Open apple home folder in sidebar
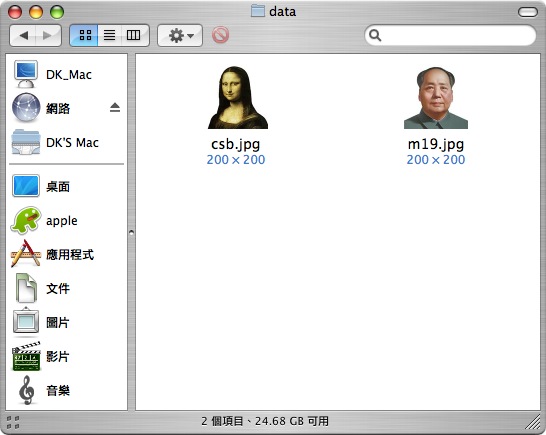546x435 pixels. click(66, 220)
